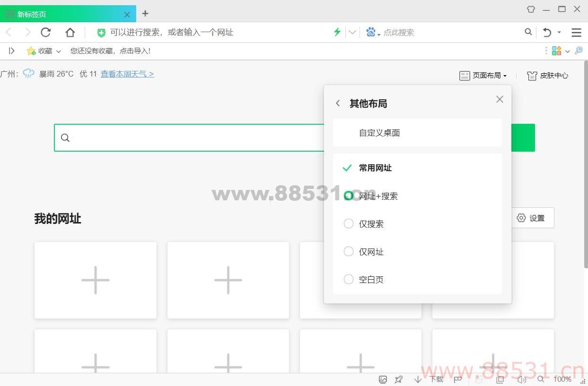Focus the large green-bordered search box
Screen dimensions: 588x386
point(189,137)
